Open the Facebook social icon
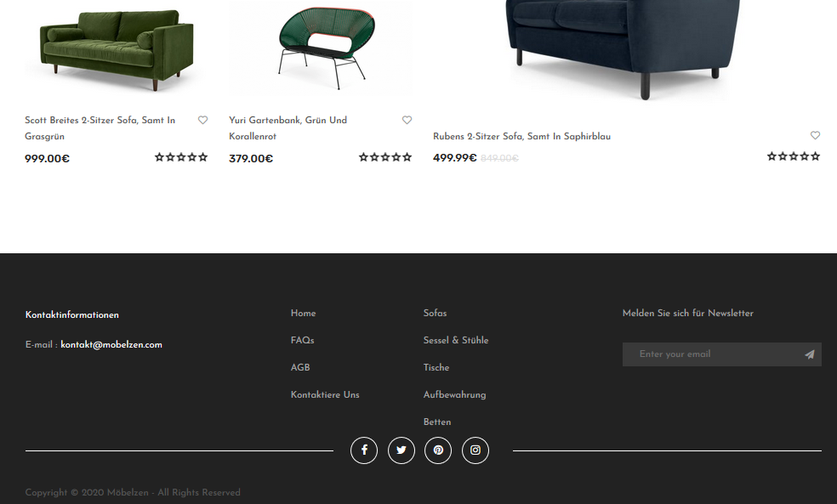The height and width of the screenshot is (504, 837). point(364,450)
